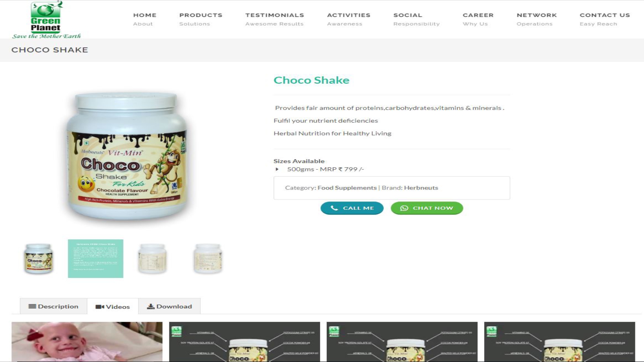Select the teal text-card thumbnail
This screenshot has height=362, width=644.
(x=95, y=259)
